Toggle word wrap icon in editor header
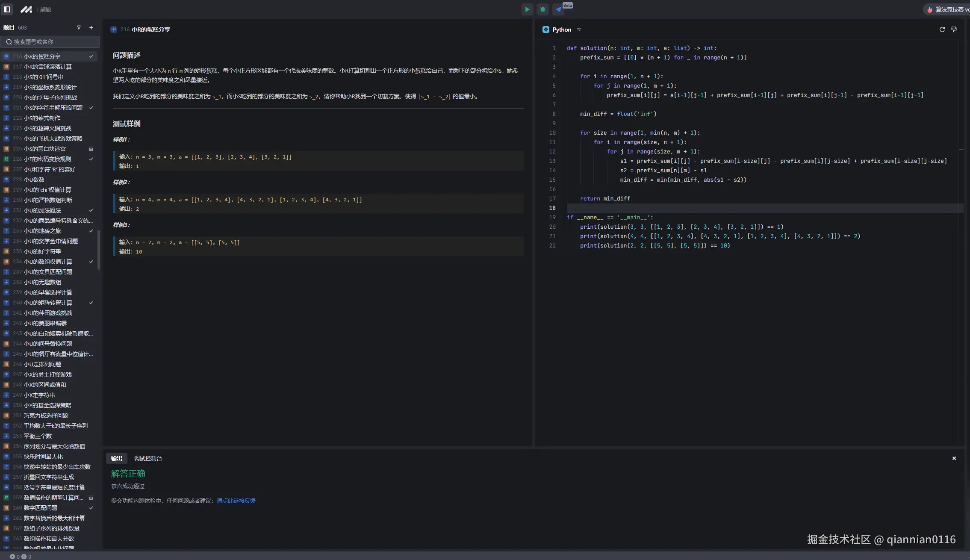This screenshot has height=560, width=970. pos(954,29)
